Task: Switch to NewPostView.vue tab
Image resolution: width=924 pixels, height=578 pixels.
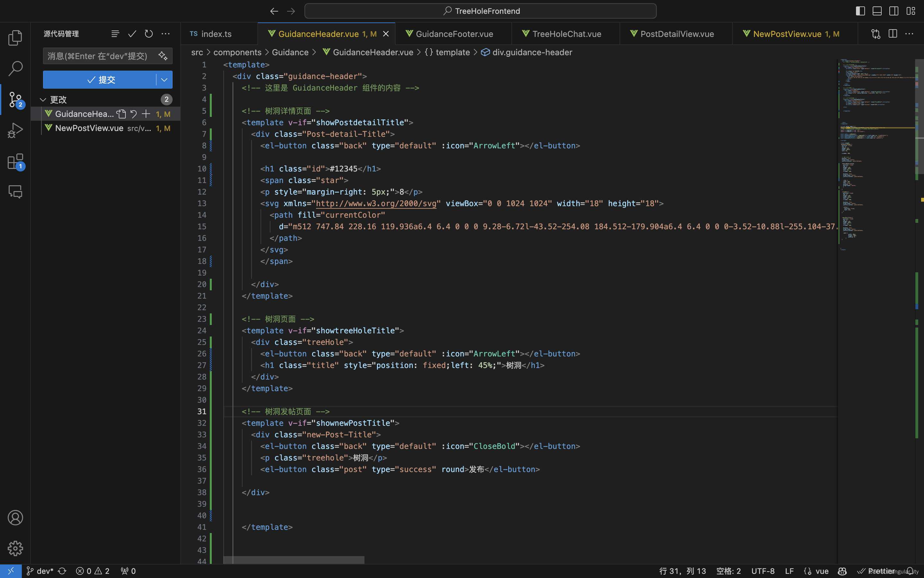Action: [x=795, y=34]
